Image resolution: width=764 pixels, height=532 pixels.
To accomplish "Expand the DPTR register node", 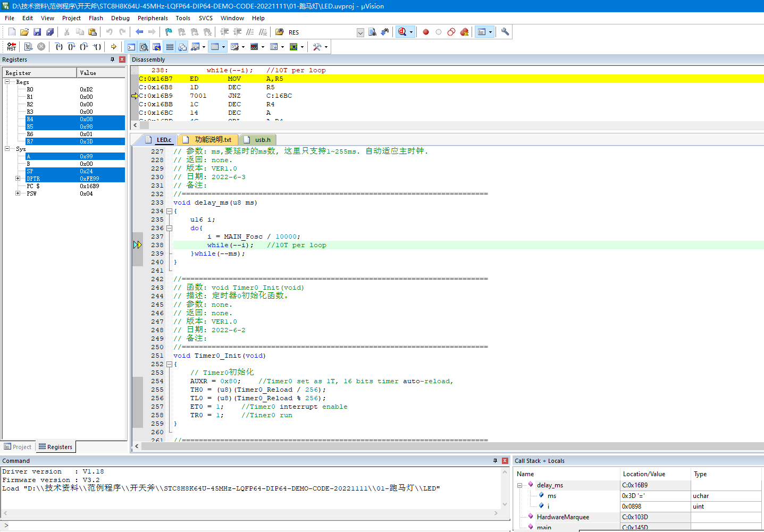I will [x=18, y=179].
